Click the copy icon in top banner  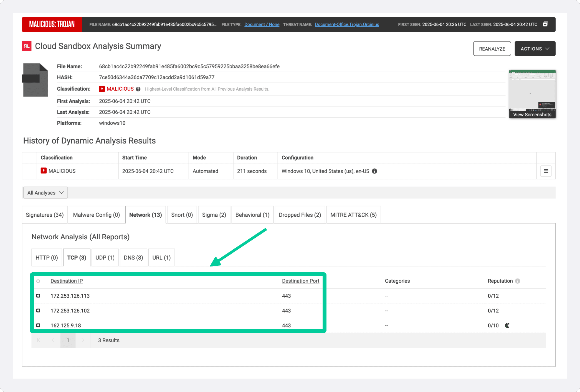click(x=545, y=24)
